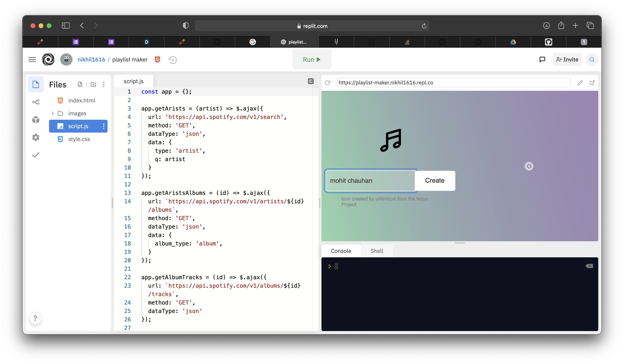Open the Version control sidebar icon
Image resolution: width=624 pixels, height=364 pixels.
(x=36, y=102)
